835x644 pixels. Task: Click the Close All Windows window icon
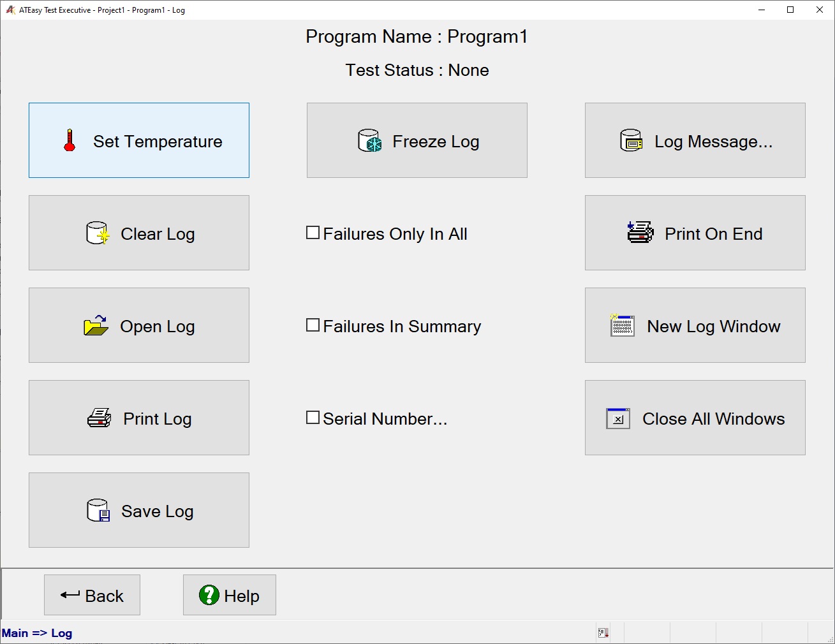pyautogui.click(x=617, y=418)
